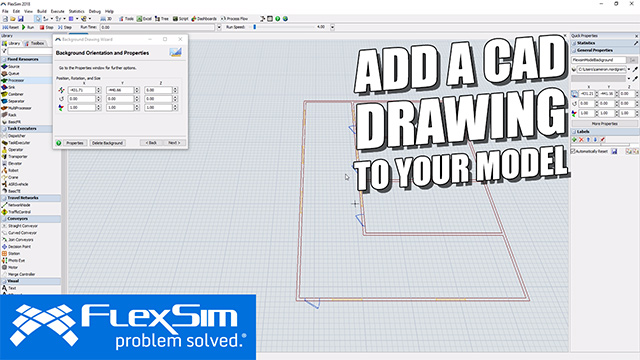Save the model with the floppy disk icon

(20, 19)
